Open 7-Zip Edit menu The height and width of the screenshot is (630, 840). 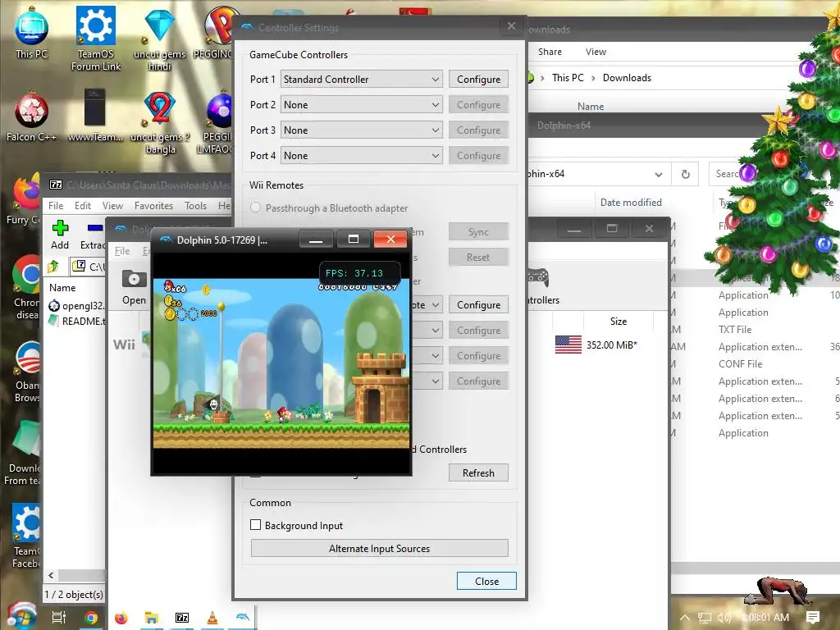[83, 206]
